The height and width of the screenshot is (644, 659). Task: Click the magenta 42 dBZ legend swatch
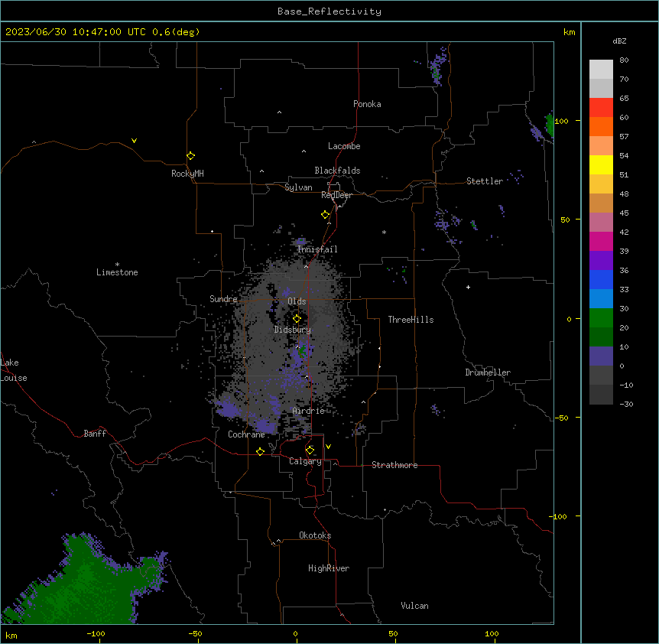click(601, 241)
